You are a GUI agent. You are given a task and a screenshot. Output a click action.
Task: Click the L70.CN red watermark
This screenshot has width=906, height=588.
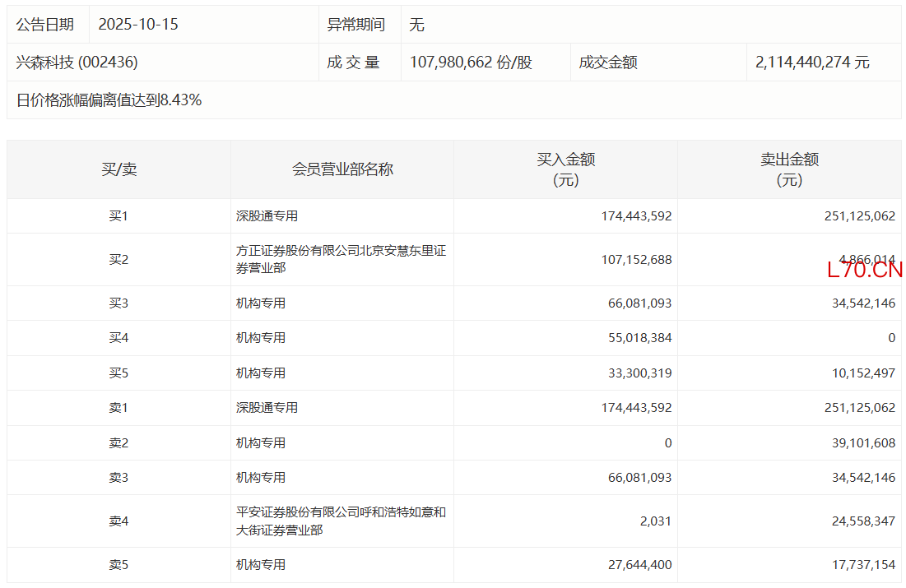865,270
